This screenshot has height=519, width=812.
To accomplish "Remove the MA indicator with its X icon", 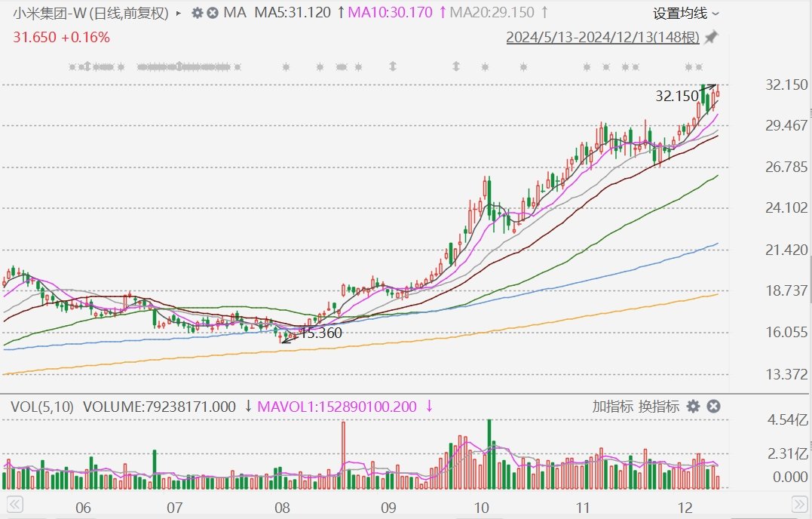I will (213, 13).
